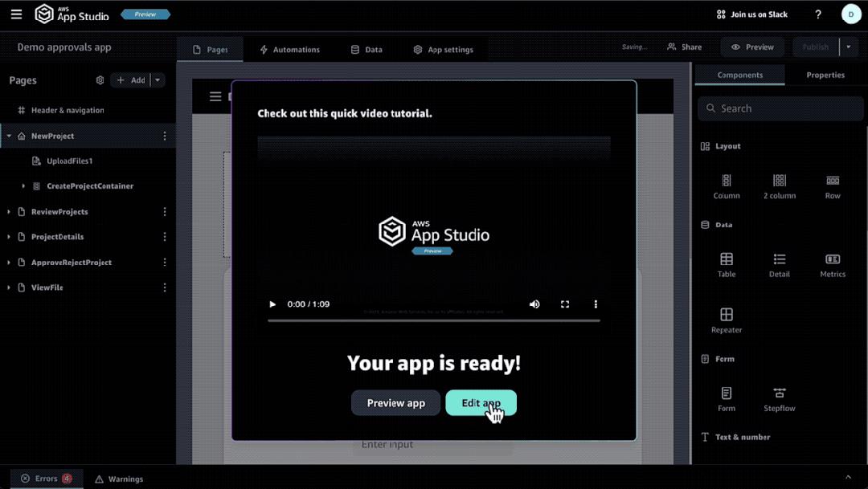Click the AWS App Studio logo
Viewport: 868px width, 489px height.
pos(72,14)
